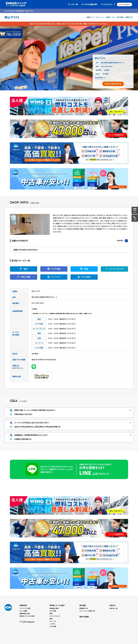Screen dimensions: 138x644
Task: Open the 高価買取 banner above SHOP INFO
Action: (x=69, y=153)
